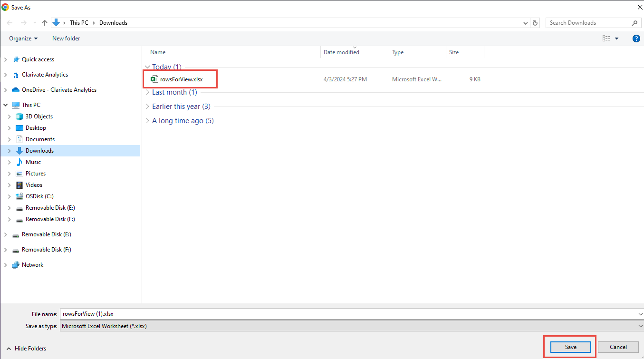Image resolution: width=644 pixels, height=359 pixels.
Task: Open the Help icon
Action: pos(636,39)
